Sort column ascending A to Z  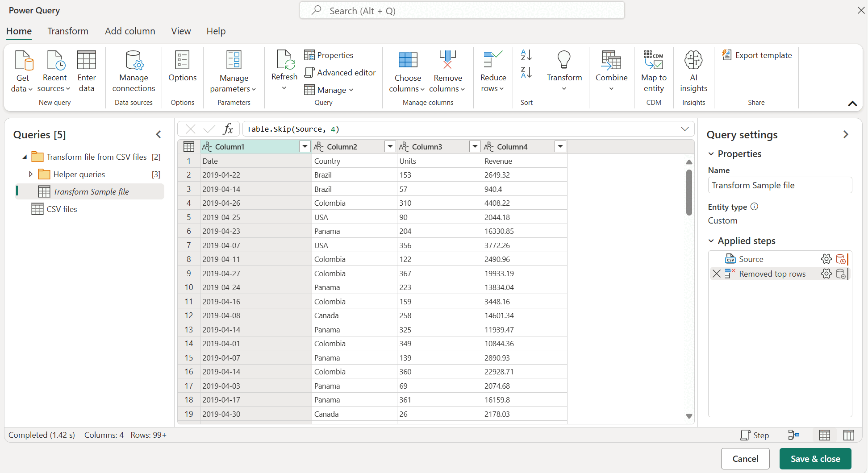coord(526,55)
